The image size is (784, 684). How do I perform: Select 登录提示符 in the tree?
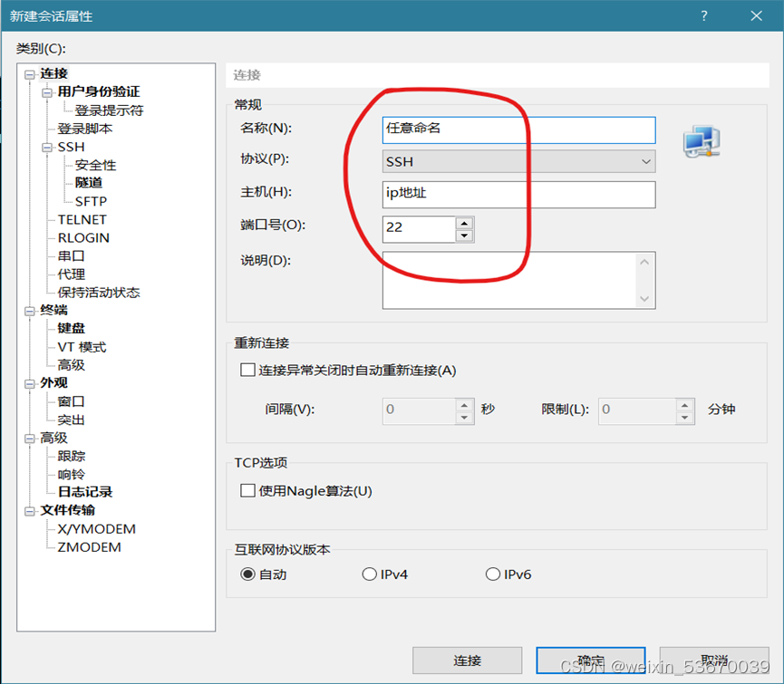[109, 111]
